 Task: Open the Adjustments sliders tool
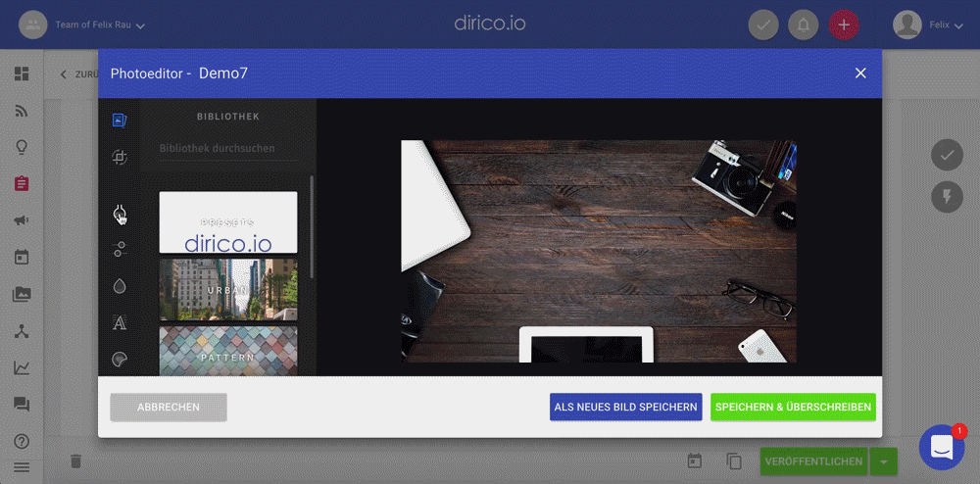coord(120,249)
